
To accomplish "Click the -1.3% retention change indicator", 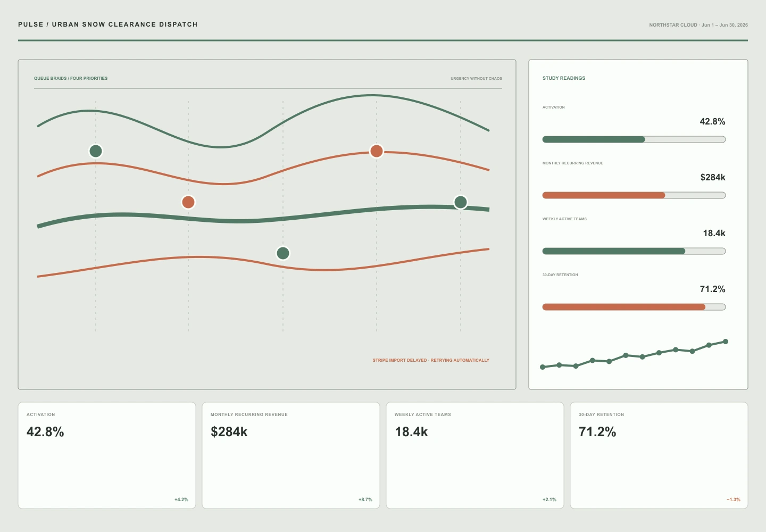I will [734, 500].
